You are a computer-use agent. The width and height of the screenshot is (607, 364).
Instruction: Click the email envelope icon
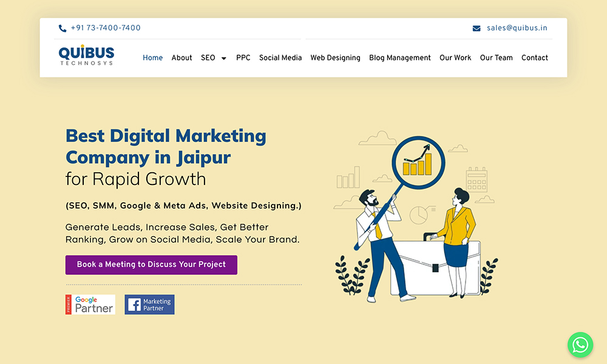[476, 29]
